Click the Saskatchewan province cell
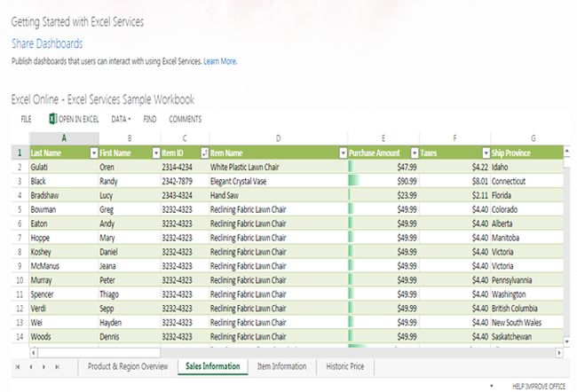The image size is (577, 392). [527, 337]
